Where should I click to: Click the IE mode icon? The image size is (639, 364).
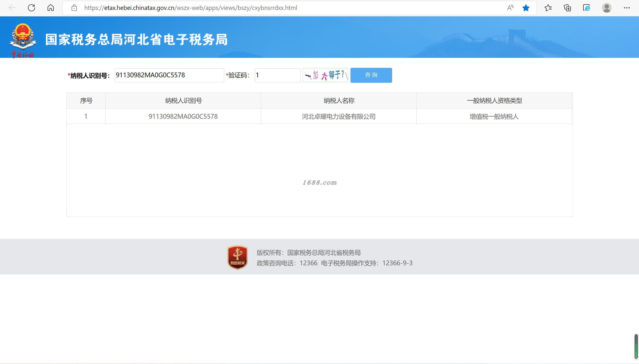586,8
